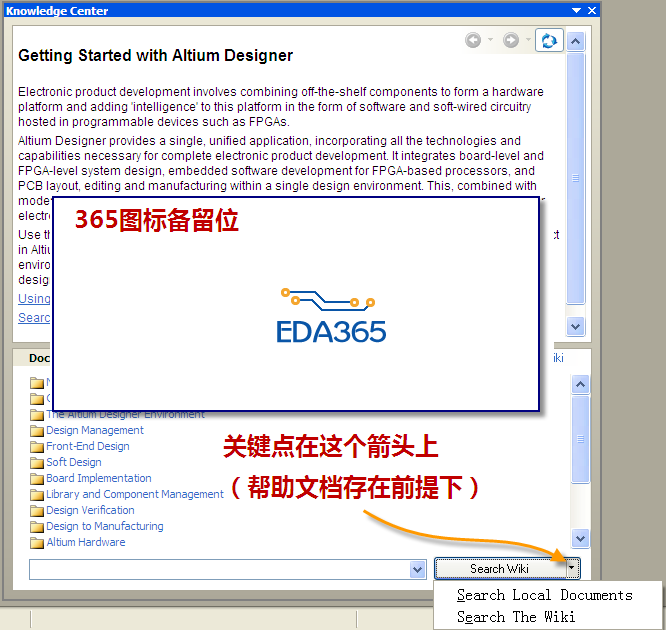Open the Altium Hardware topic

pos(86,542)
